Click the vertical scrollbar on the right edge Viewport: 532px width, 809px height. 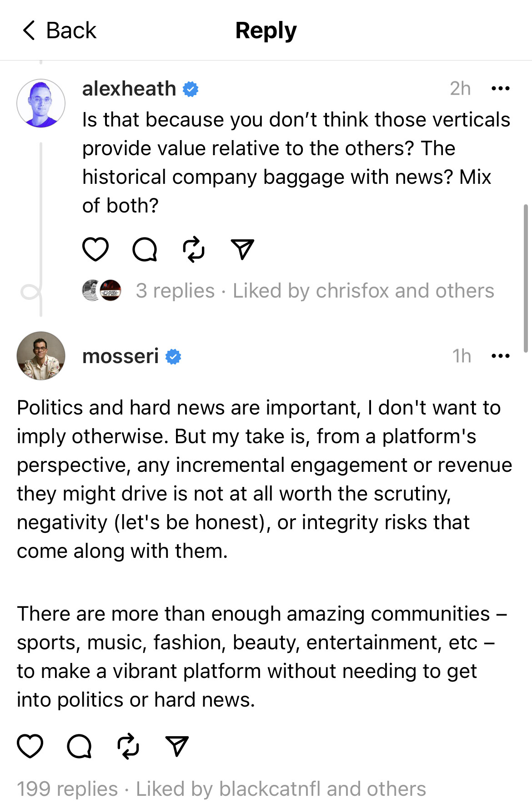(526, 278)
